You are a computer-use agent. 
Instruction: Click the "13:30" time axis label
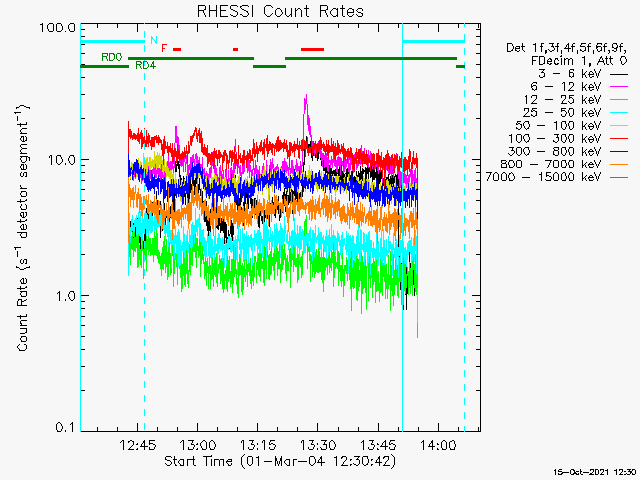click(x=318, y=445)
